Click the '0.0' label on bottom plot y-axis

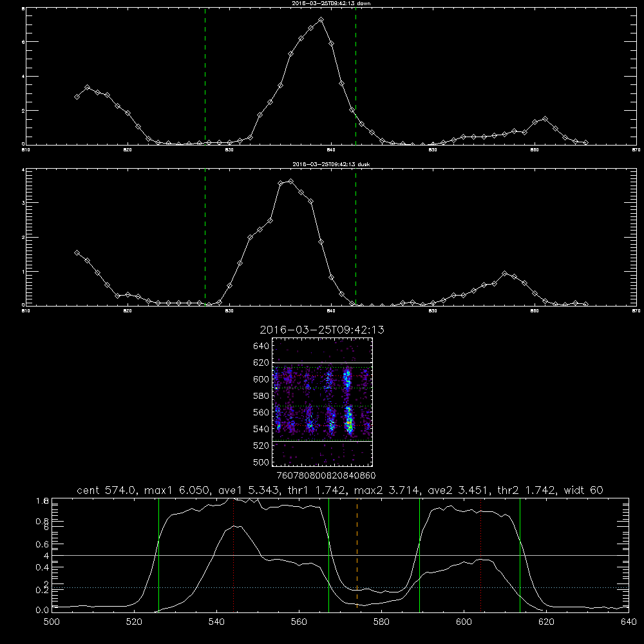click(43, 610)
